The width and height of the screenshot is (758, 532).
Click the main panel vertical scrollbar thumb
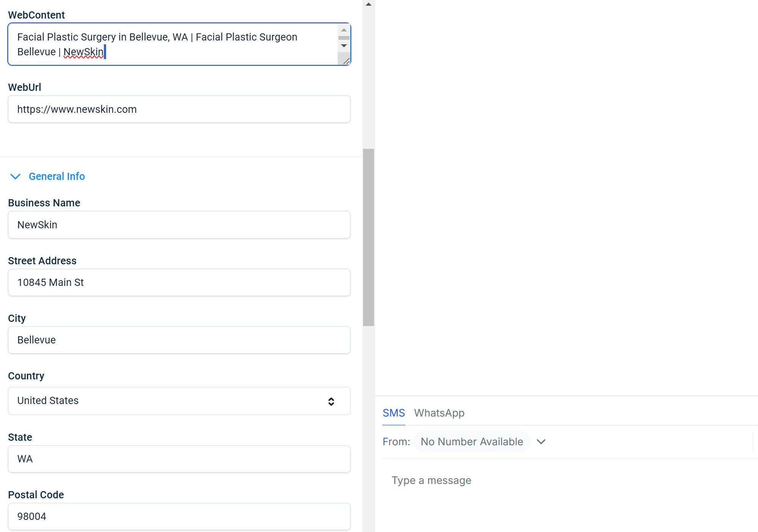pos(368,237)
